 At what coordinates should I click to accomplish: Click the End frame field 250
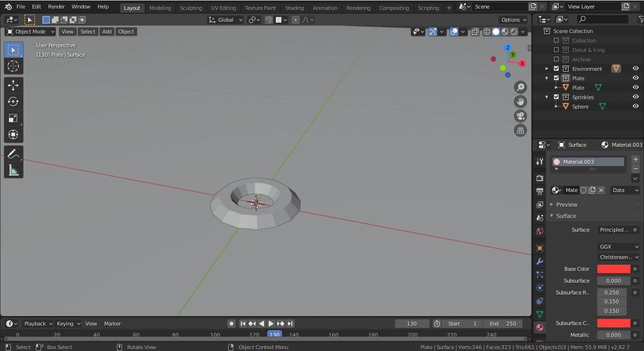(503, 324)
